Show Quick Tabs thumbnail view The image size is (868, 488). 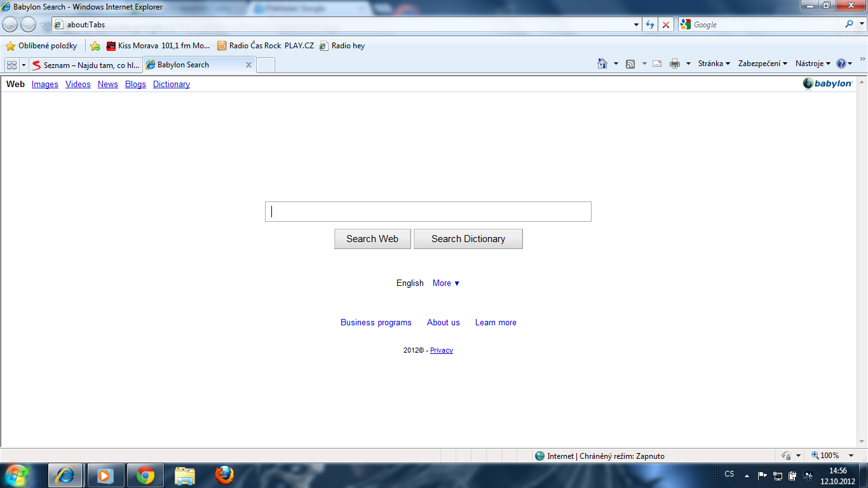(11, 65)
